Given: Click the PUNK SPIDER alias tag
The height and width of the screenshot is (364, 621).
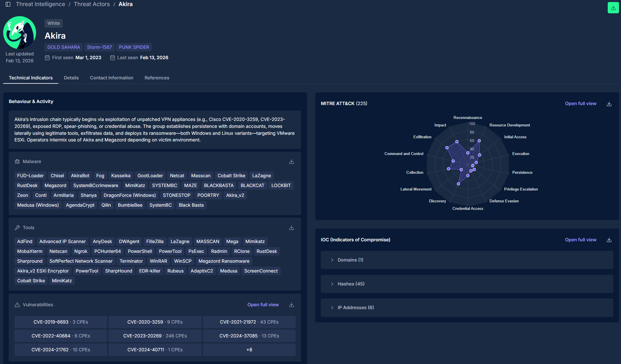Looking at the screenshot, I should [134, 47].
